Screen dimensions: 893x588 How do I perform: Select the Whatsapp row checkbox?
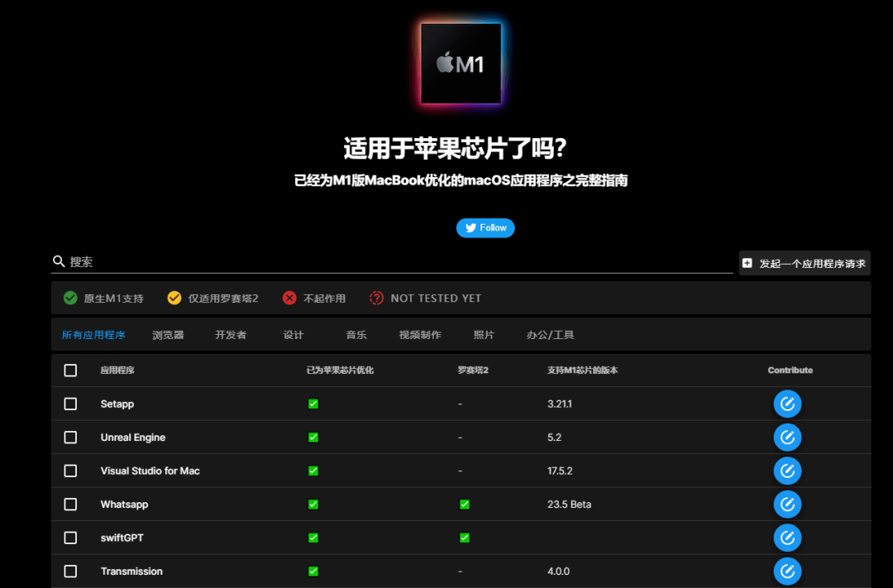point(70,504)
